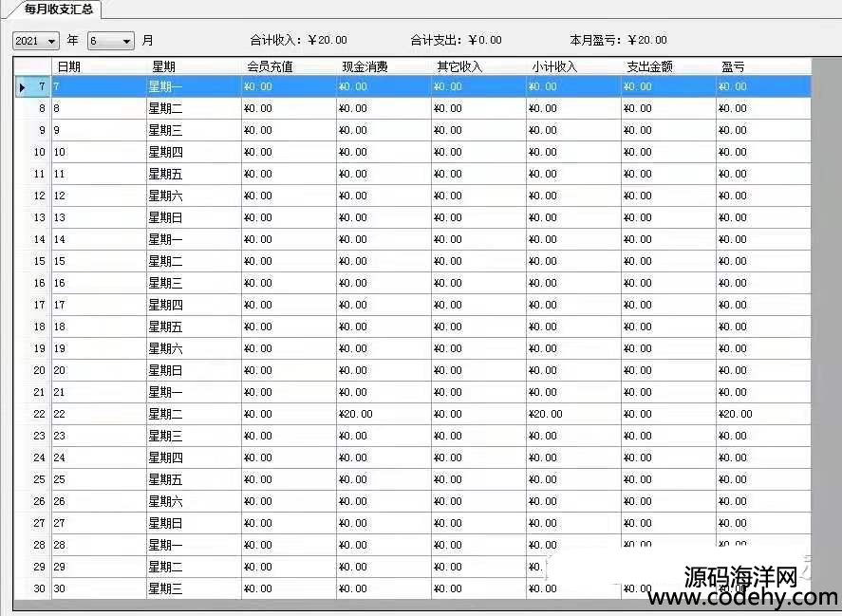
Task: Click 会员充值 cell in row 22
Action: point(289,414)
